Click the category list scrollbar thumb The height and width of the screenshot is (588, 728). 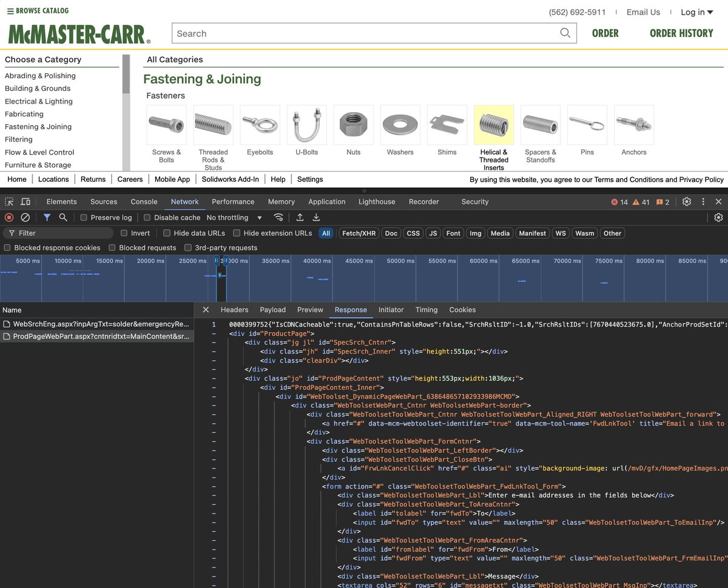point(126,74)
